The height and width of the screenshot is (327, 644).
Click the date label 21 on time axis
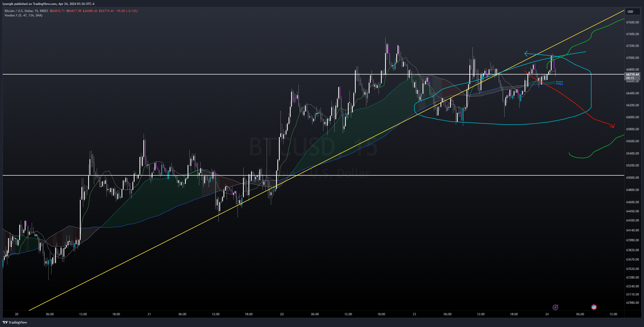point(149,314)
